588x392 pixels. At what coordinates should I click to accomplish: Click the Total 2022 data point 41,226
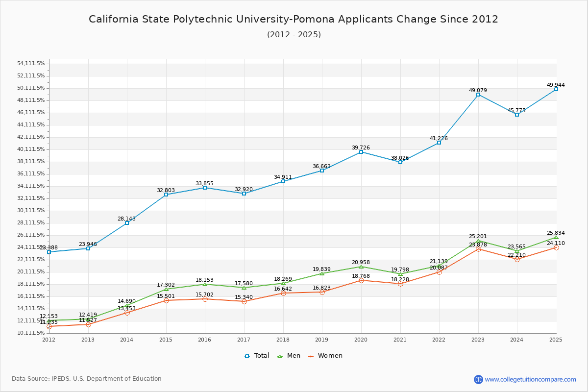(439, 143)
